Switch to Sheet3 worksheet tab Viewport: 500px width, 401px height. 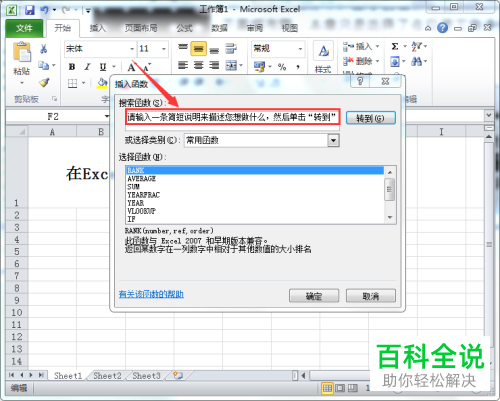[146, 376]
